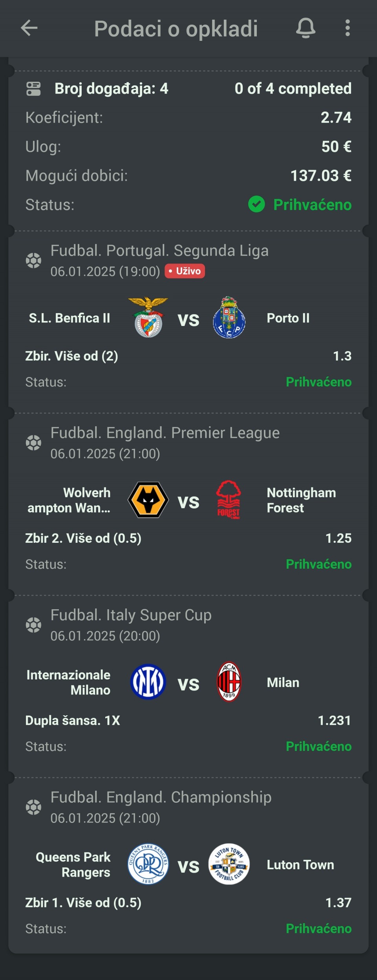Tap the AC Milan crest

coord(229,682)
